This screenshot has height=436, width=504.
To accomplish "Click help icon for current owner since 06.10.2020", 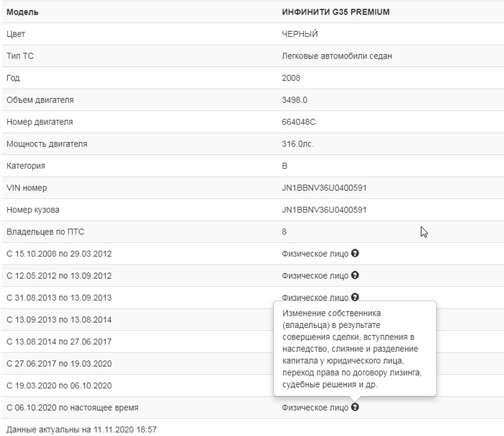I will [356, 407].
